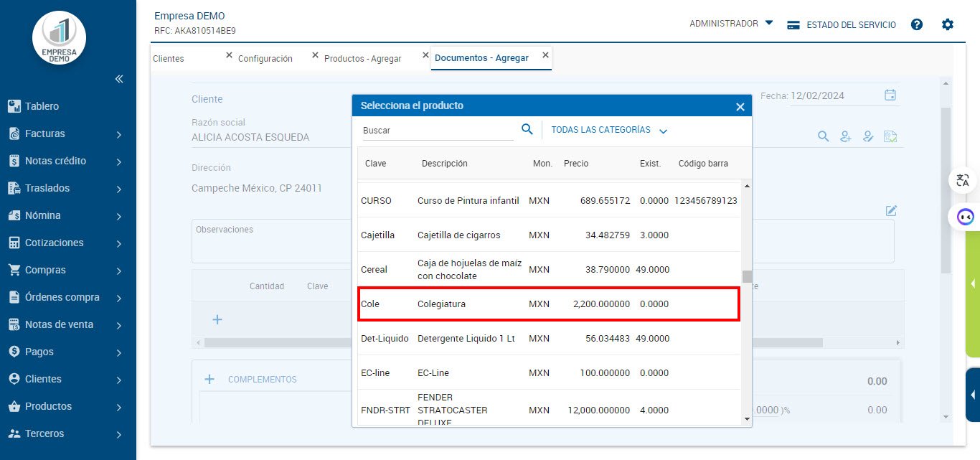The height and width of the screenshot is (460, 980).
Task: Expand the Notas crédito submenu arrow
Action: [x=119, y=161]
